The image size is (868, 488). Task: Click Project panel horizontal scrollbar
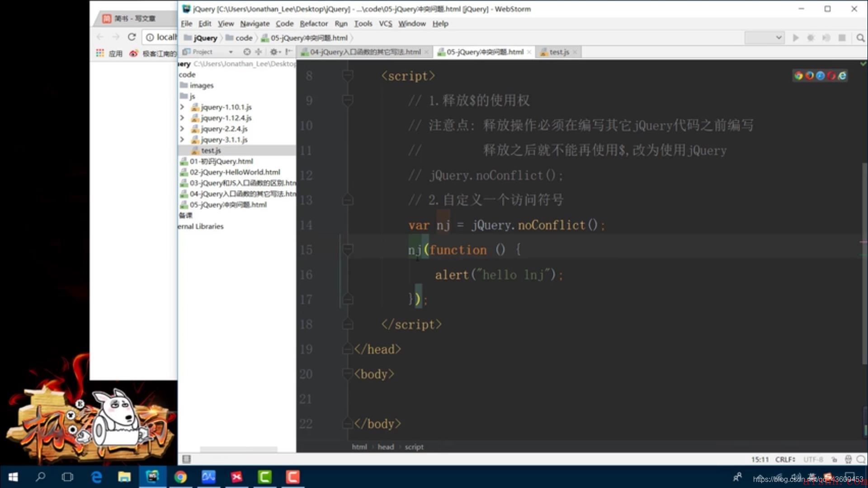238,450
